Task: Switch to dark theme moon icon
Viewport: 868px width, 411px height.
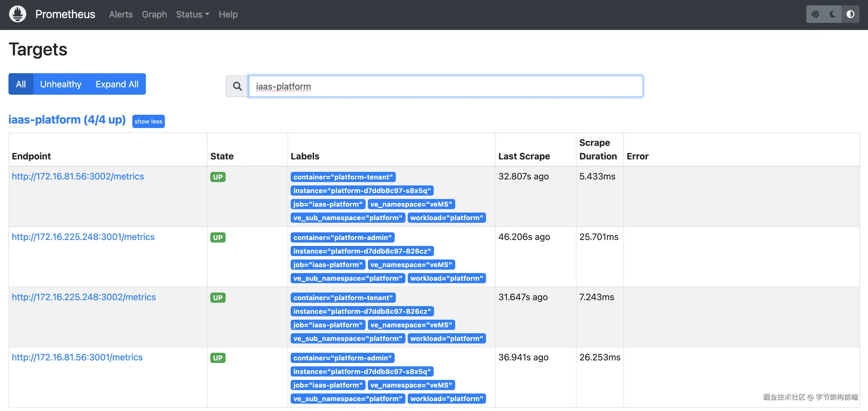Action: click(x=833, y=14)
